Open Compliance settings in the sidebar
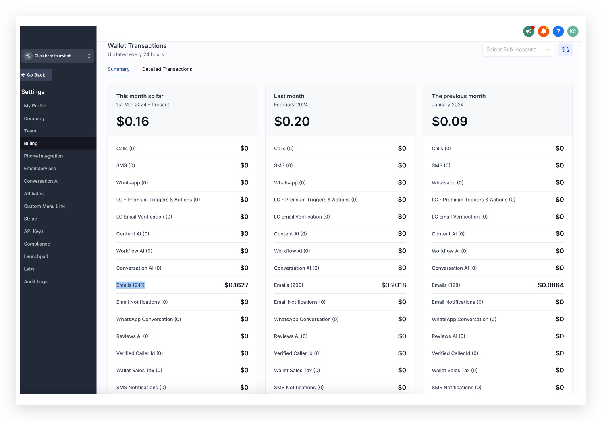 [x=37, y=244]
